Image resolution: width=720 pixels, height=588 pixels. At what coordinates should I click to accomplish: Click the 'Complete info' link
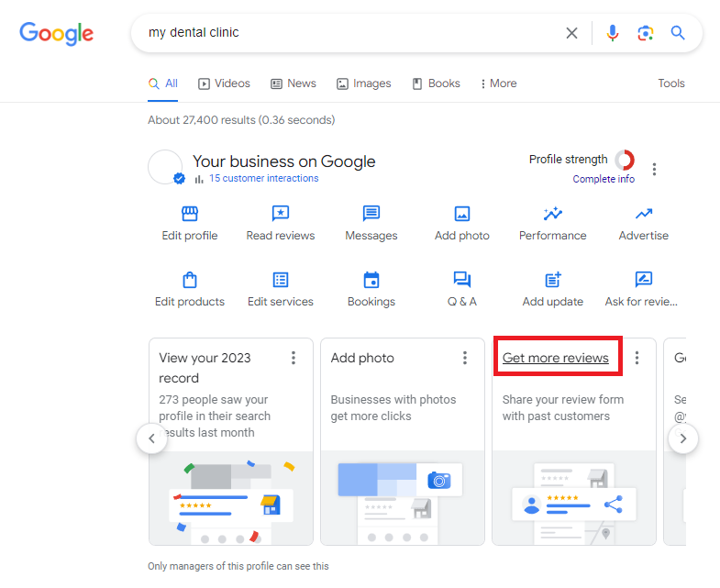point(604,179)
